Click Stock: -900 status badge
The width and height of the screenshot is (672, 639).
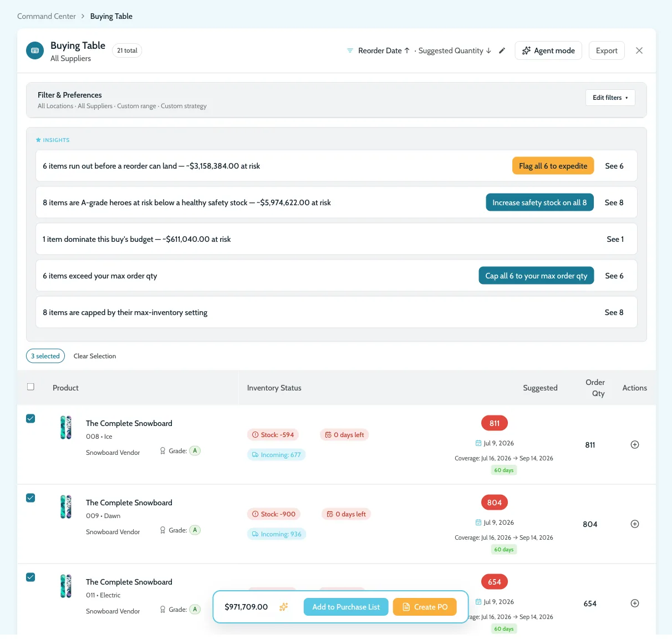click(274, 514)
